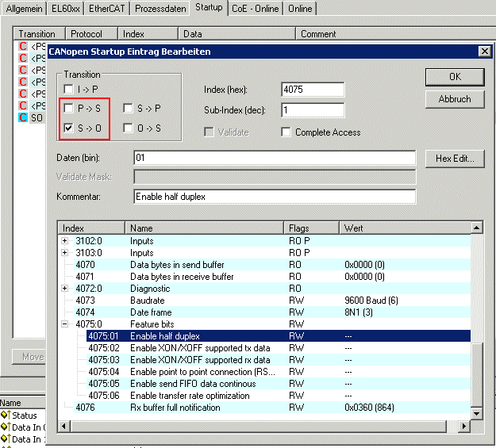Image resolution: width=496 pixels, height=448 pixels.
Task: Open the EL60xx tab
Action: 66,9
